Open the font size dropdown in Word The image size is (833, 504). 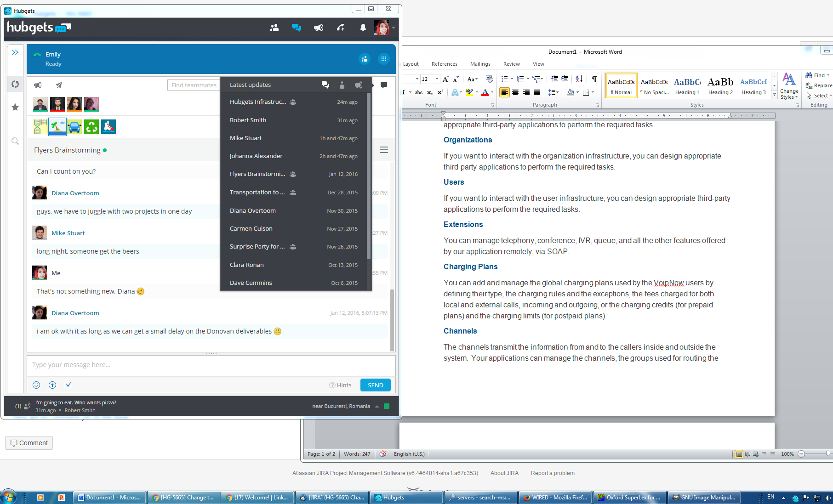pos(437,79)
